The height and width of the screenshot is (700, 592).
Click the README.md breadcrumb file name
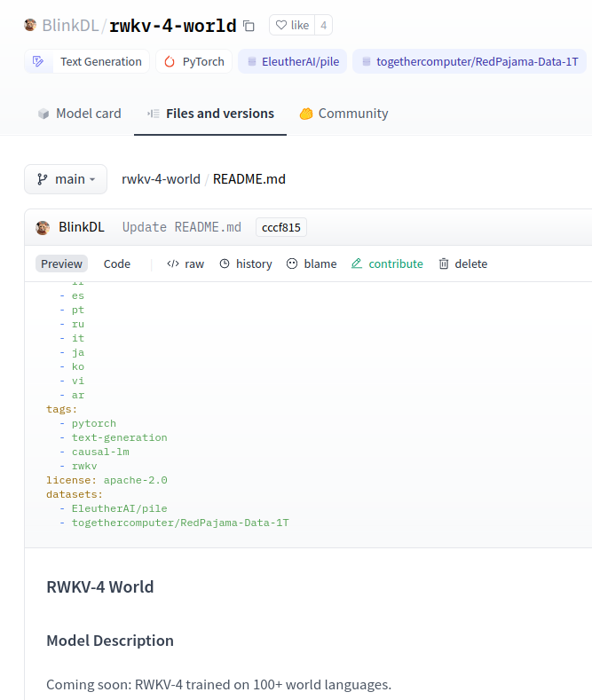point(249,179)
